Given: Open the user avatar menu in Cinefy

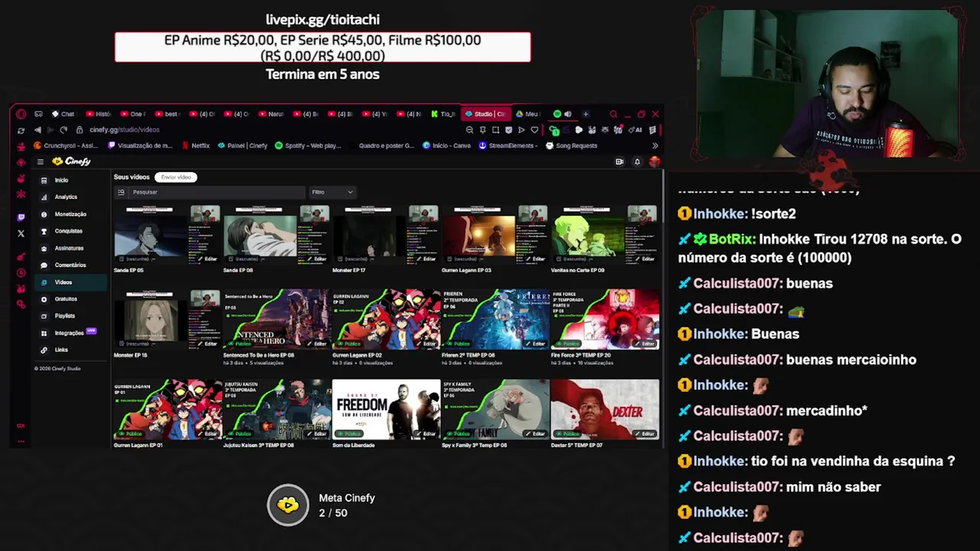Looking at the screenshot, I should coord(654,161).
